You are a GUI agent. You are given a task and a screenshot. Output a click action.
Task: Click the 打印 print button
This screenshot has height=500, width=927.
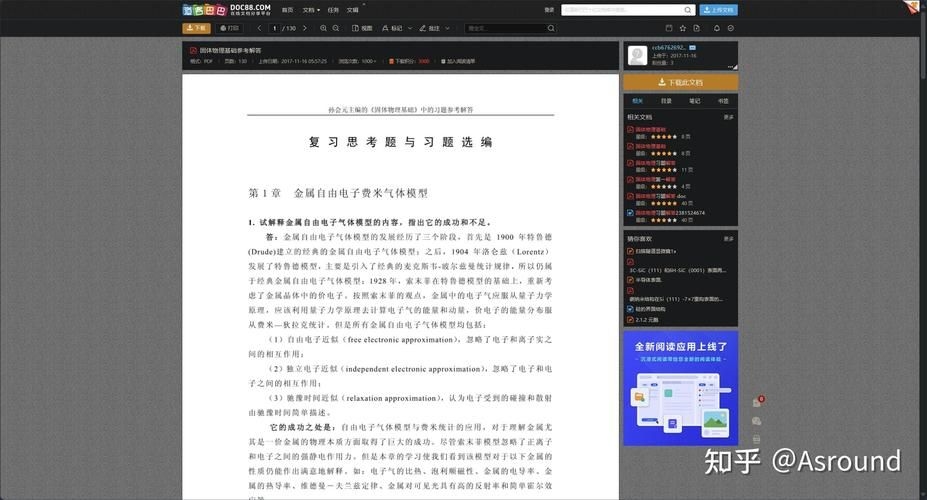tap(229, 28)
